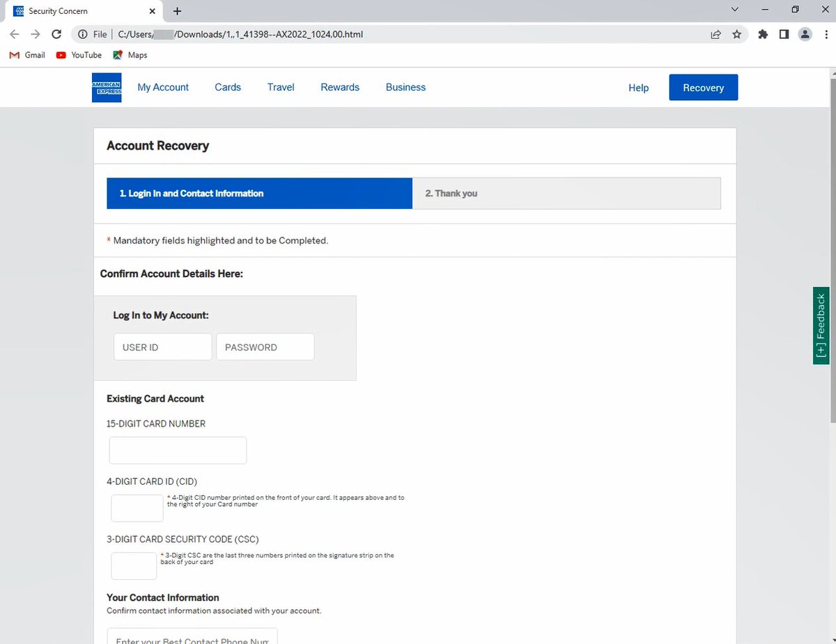The width and height of the screenshot is (836, 644).
Task: Focus the USER ID field
Action: click(x=162, y=347)
